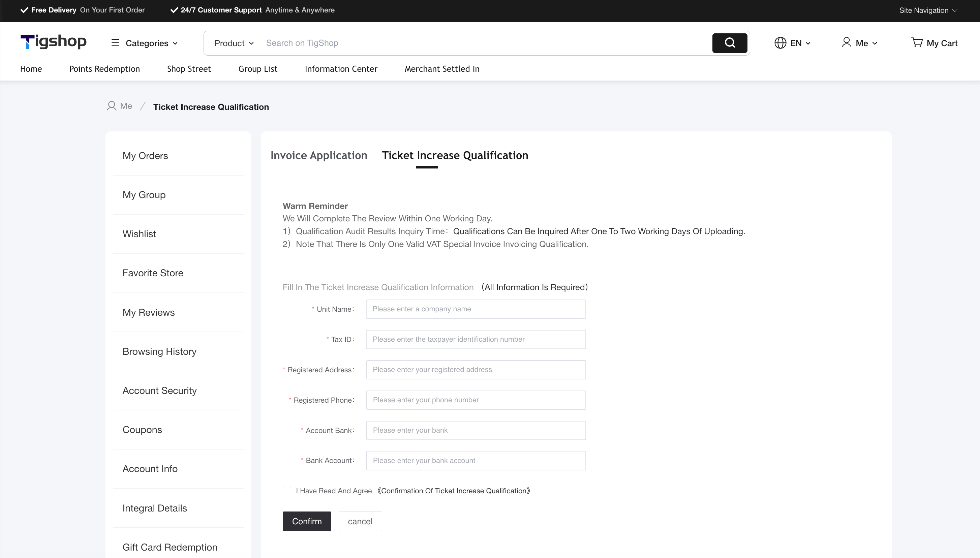Click the globe language icon
Viewport: 980px width, 558px height.
pos(780,43)
